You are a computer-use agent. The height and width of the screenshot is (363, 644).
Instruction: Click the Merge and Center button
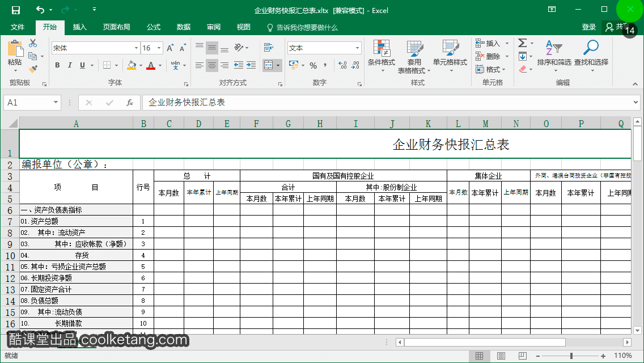point(269,65)
